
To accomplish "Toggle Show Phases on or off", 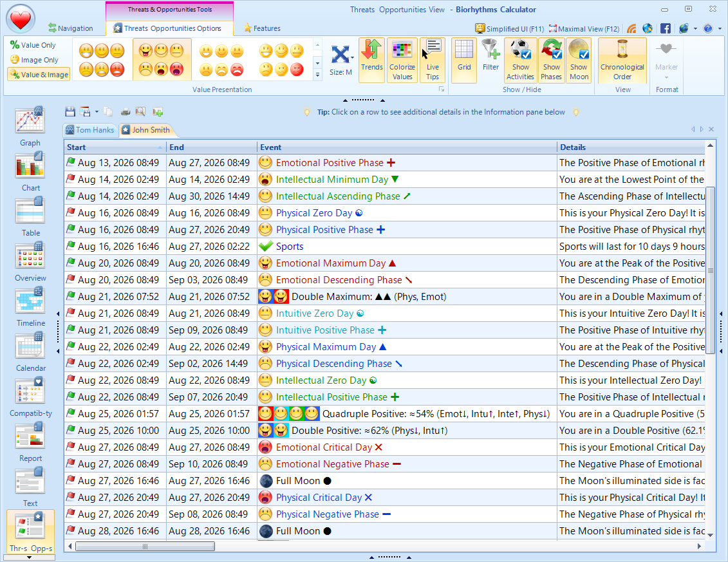I will click(x=552, y=60).
